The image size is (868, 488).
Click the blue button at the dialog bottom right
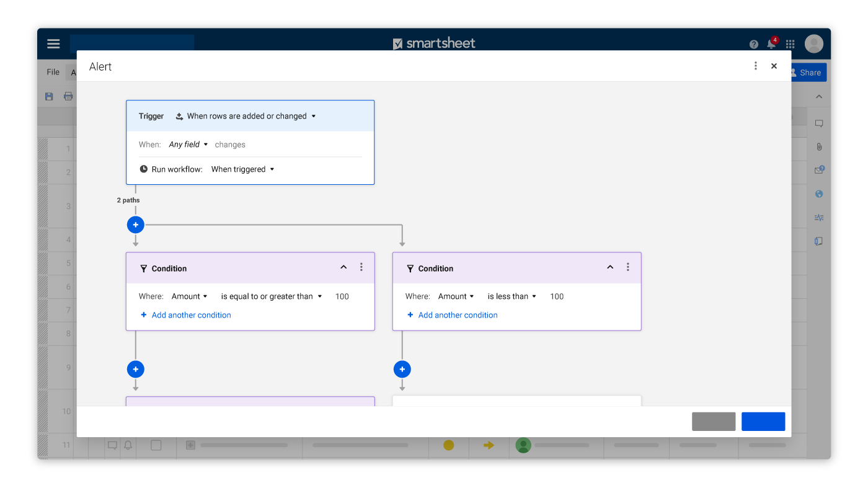[763, 422]
